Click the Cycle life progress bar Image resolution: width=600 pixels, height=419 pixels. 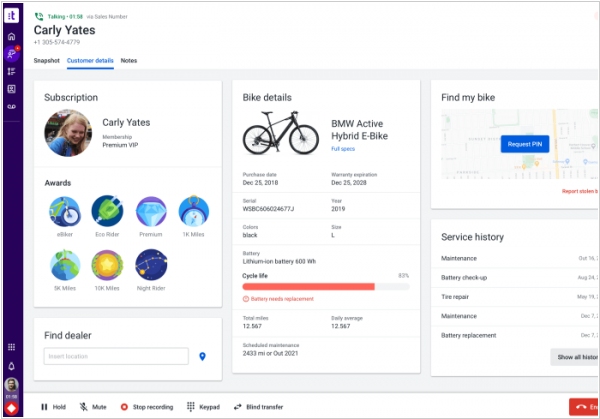(x=326, y=287)
